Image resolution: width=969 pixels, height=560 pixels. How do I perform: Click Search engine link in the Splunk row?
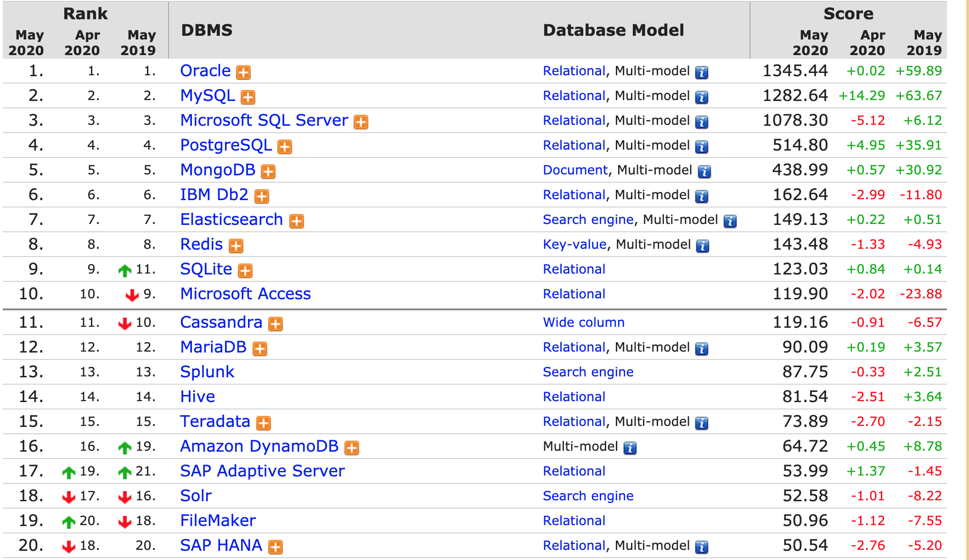click(588, 372)
